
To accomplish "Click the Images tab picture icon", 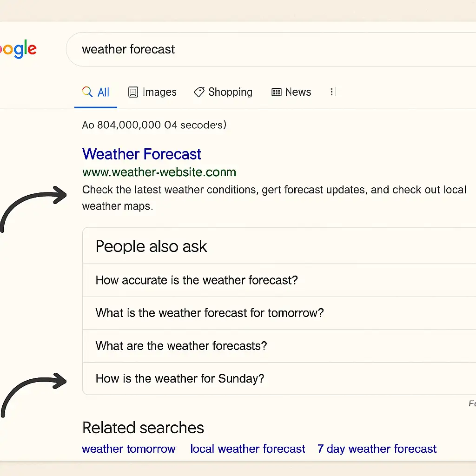I will pos(133,93).
